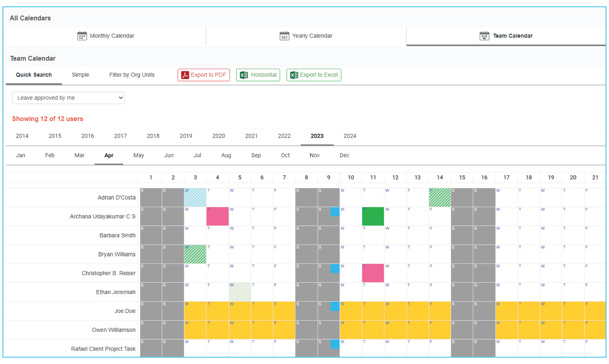Click the Monthly Calendar grid icon
609x364 pixels.
pyautogui.click(x=82, y=36)
